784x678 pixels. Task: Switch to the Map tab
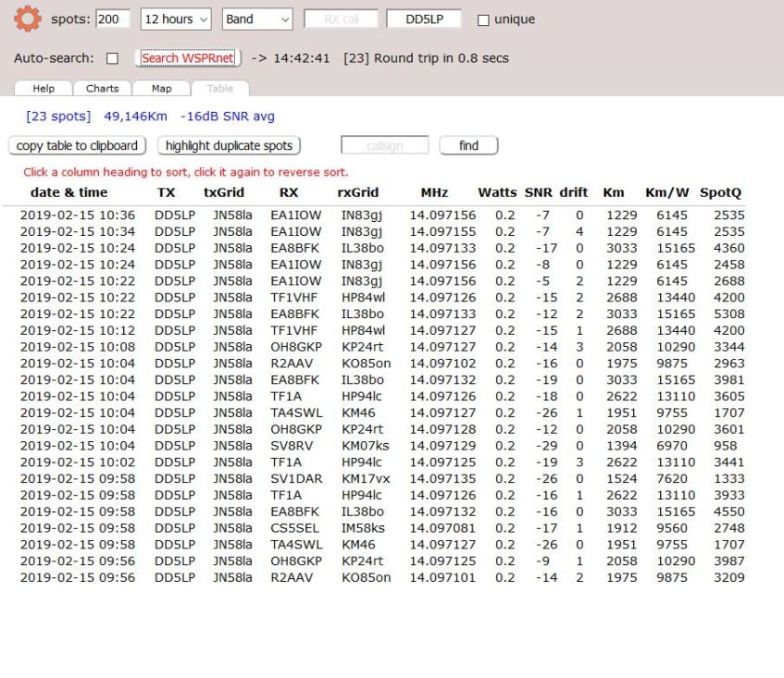pyautogui.click(x=161, y=89)
